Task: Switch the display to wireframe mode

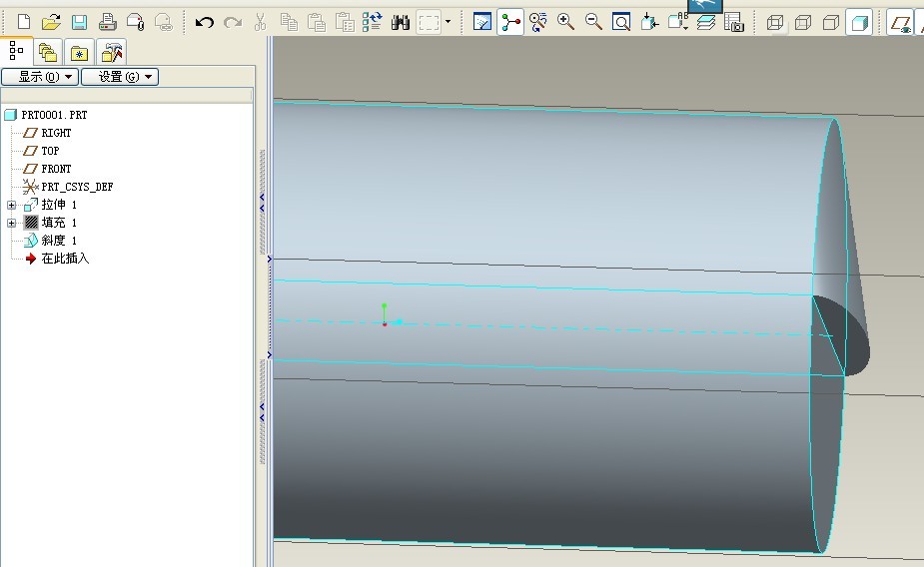Action: 775,23
